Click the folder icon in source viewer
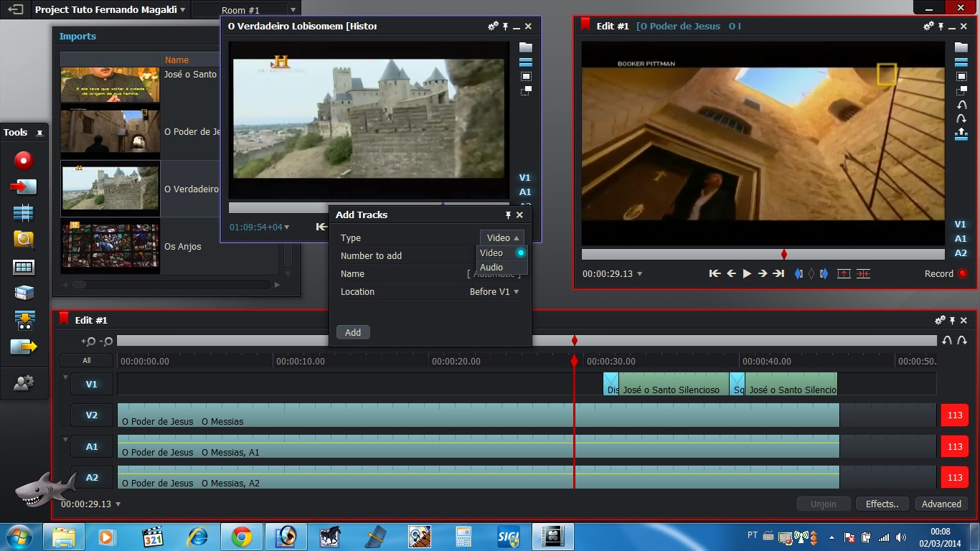 526,47
